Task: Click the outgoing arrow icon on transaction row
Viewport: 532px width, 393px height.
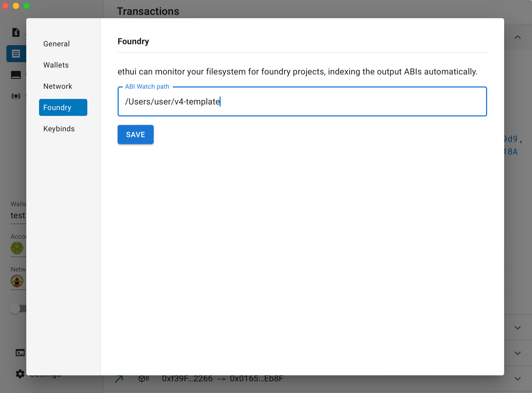Action: pos(119,379)
